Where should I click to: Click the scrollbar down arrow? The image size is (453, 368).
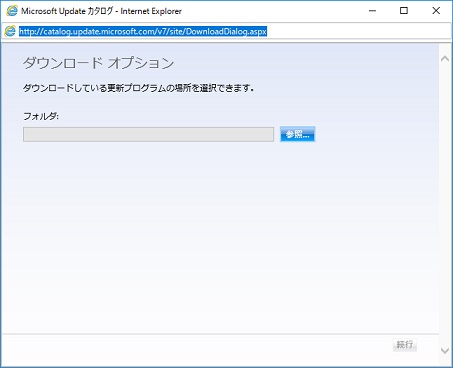[445, 351]
